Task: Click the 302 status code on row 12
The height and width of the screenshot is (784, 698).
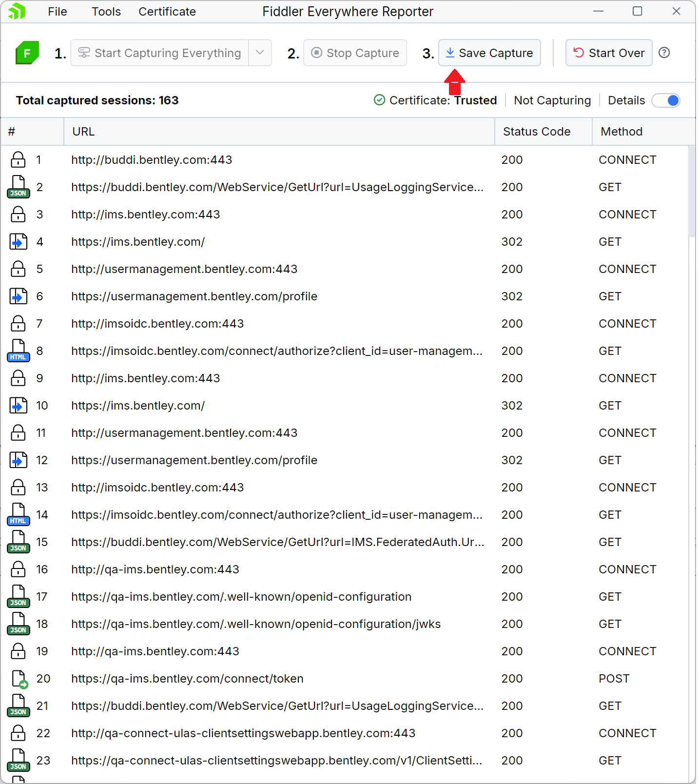Action: [x=512, y=460]
